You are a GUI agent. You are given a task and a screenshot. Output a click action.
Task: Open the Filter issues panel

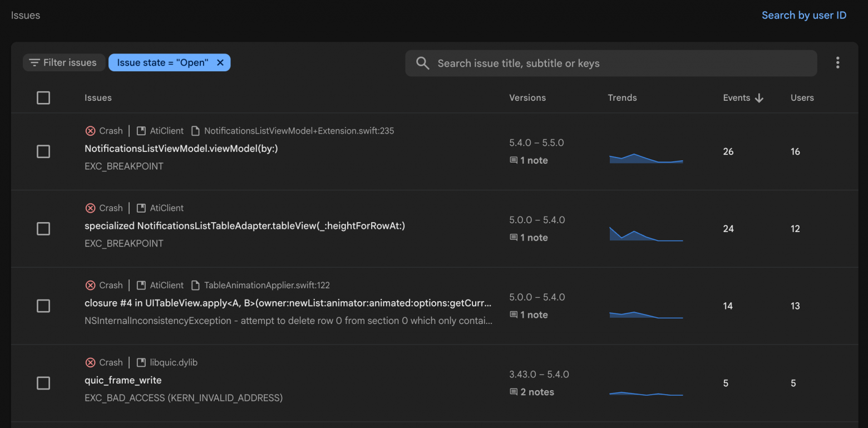[x=63, y=62]
